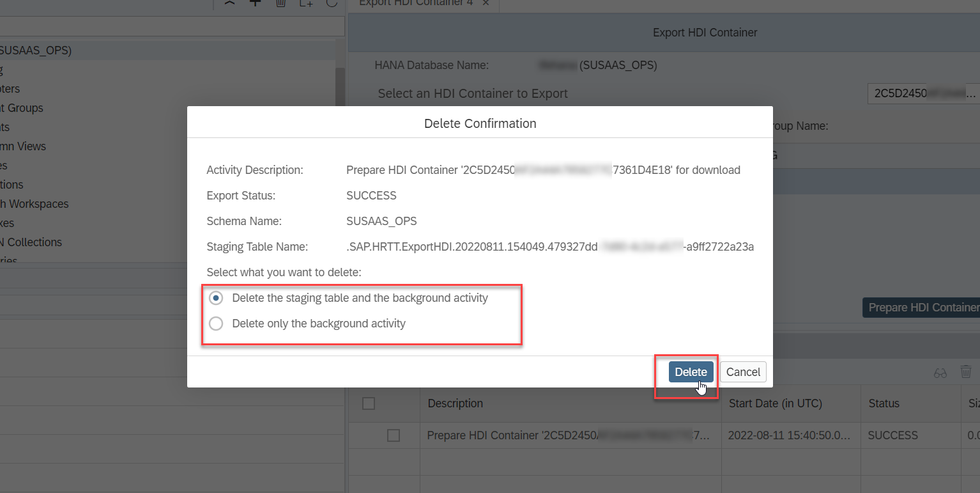Click the trash icon in the database explorer toolbar
This screenshot has height=493, width=980.
[x=280, y=3]
